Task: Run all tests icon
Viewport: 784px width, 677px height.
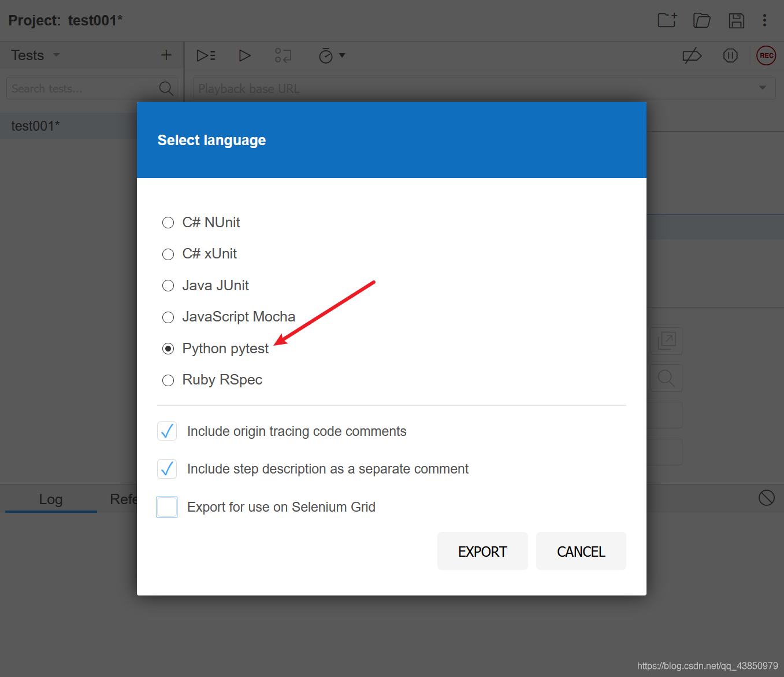Action: (x=206, y=56)
